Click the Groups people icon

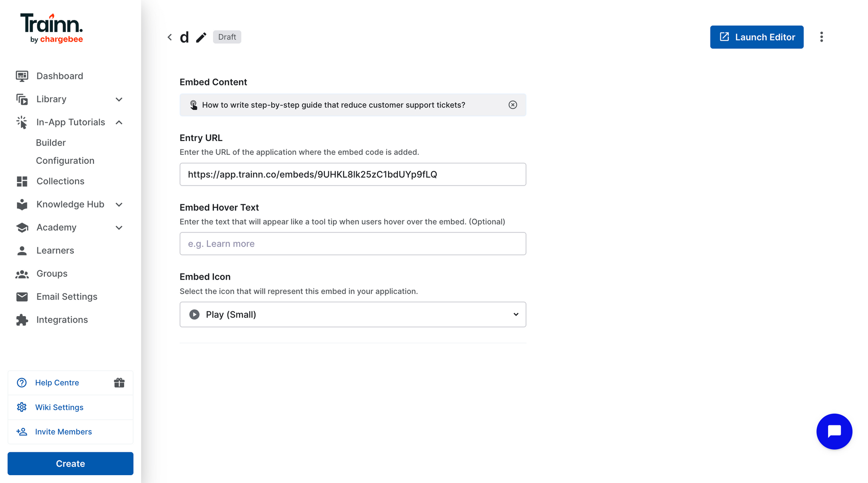[22, 274]
